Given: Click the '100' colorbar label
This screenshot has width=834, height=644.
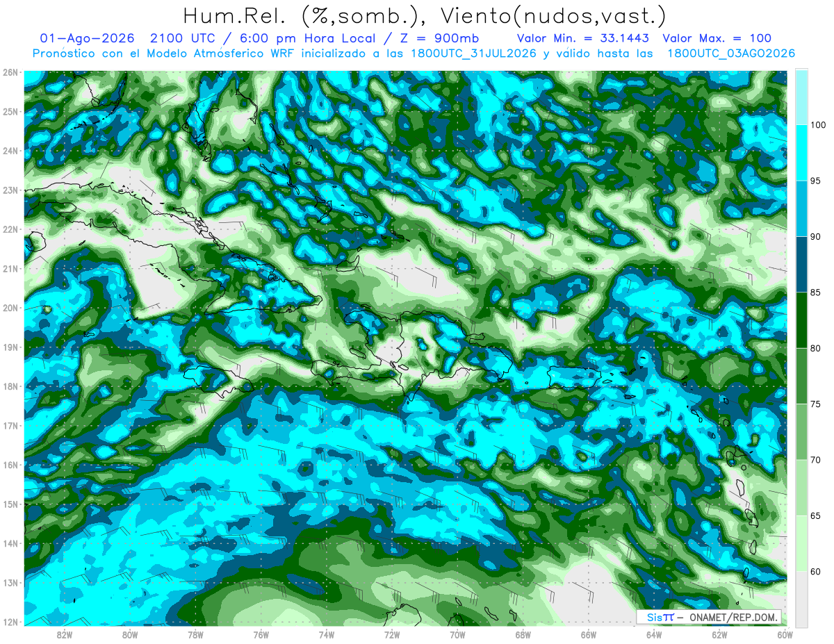Looking at the screenshot, I should coord(819,125).
